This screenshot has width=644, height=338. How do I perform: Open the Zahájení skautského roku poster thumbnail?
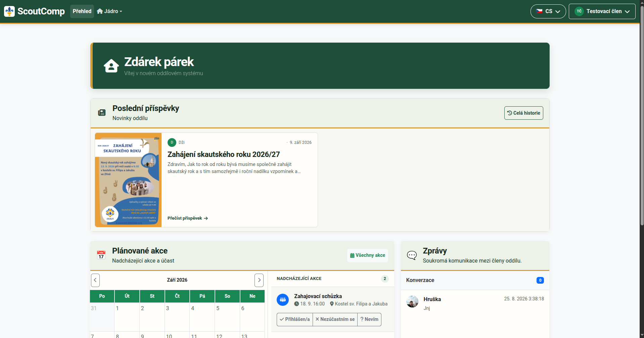coord(128,180)
